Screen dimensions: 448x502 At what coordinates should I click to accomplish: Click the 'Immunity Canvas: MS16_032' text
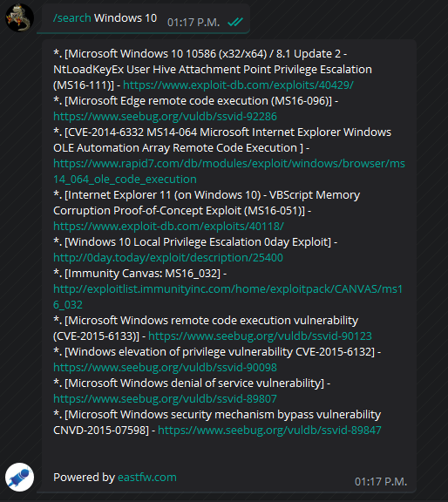point(143,273)
